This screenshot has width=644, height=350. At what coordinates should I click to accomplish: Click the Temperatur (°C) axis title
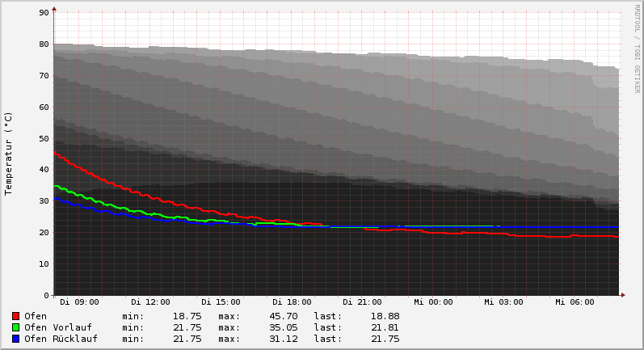tap(9, 153)
